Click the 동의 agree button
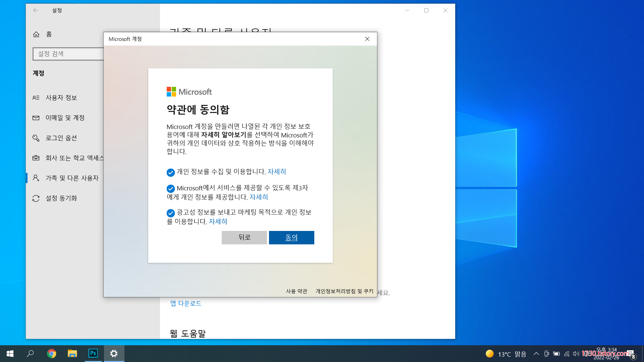This screenshot has width=644, height=362. click(291, 237)
